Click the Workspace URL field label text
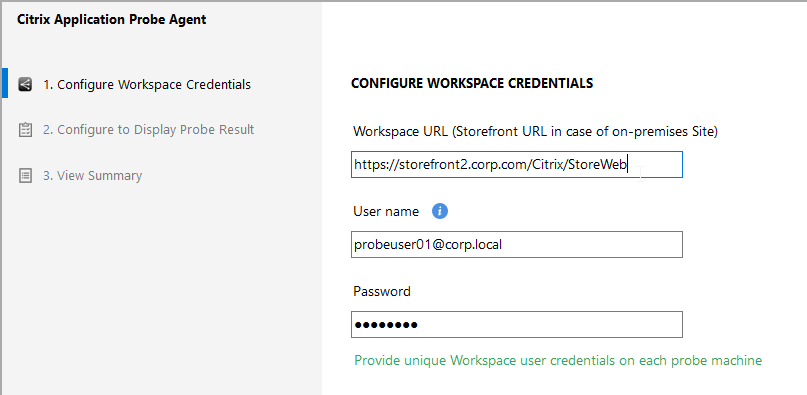 click(535, 132)
